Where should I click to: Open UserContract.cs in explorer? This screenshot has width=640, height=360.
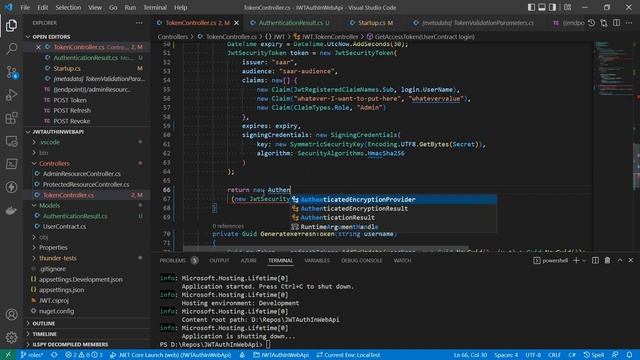[x=64, y=227]
